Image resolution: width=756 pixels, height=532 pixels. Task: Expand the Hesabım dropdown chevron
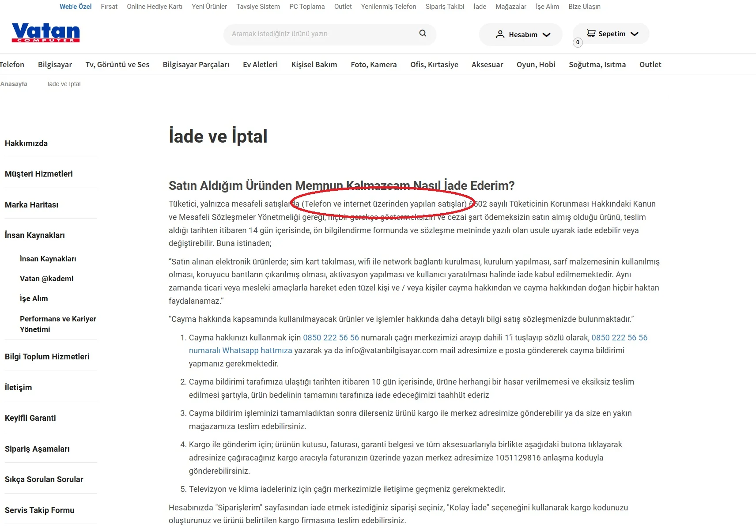click(x=547, y=35)
